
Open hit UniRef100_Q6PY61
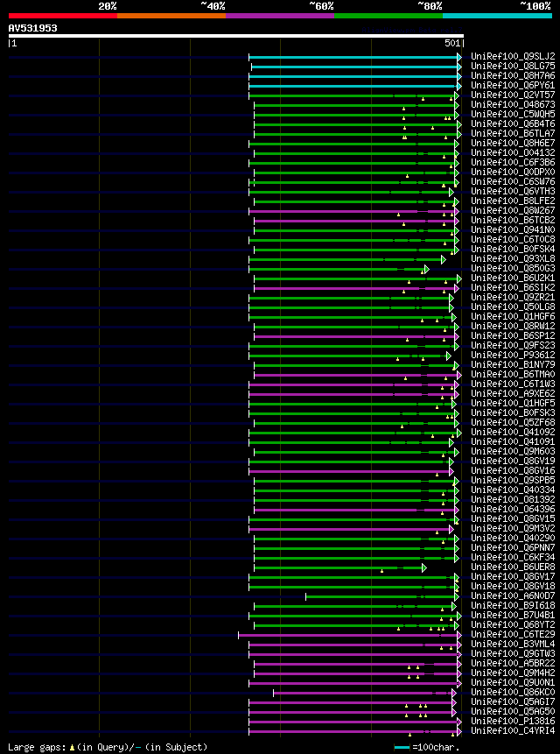coord(513,85)
